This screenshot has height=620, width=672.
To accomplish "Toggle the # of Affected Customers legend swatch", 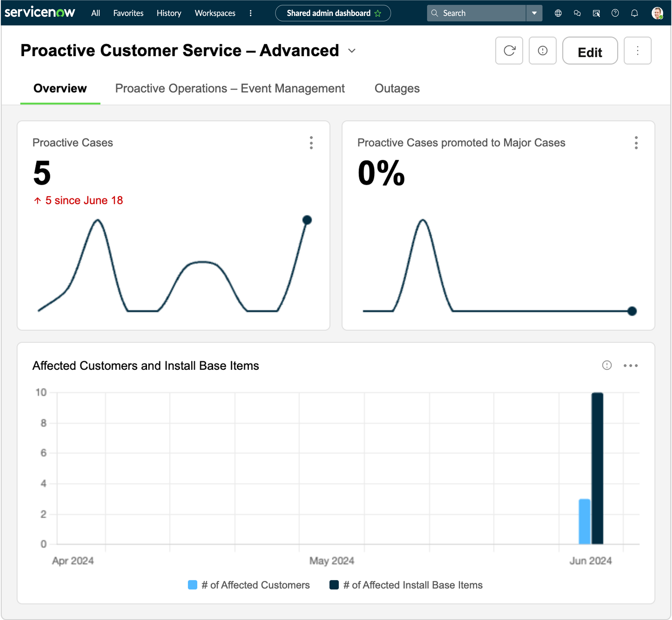I will 193,585.
